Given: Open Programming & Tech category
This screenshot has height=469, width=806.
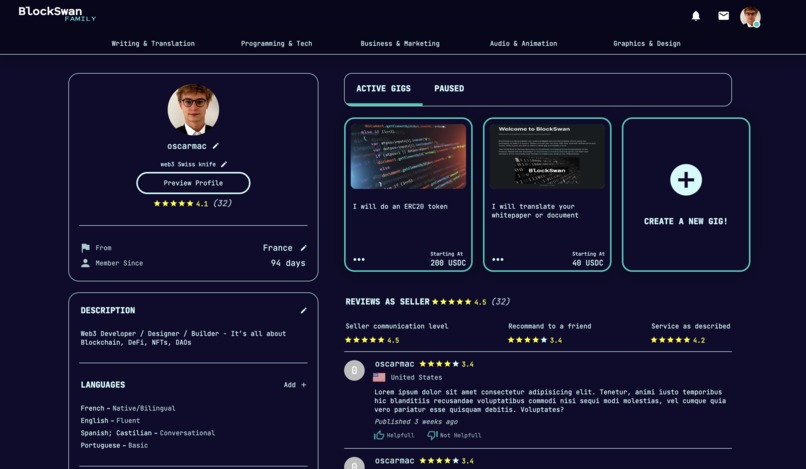Looking at the screenshot, I should (277, 44).
